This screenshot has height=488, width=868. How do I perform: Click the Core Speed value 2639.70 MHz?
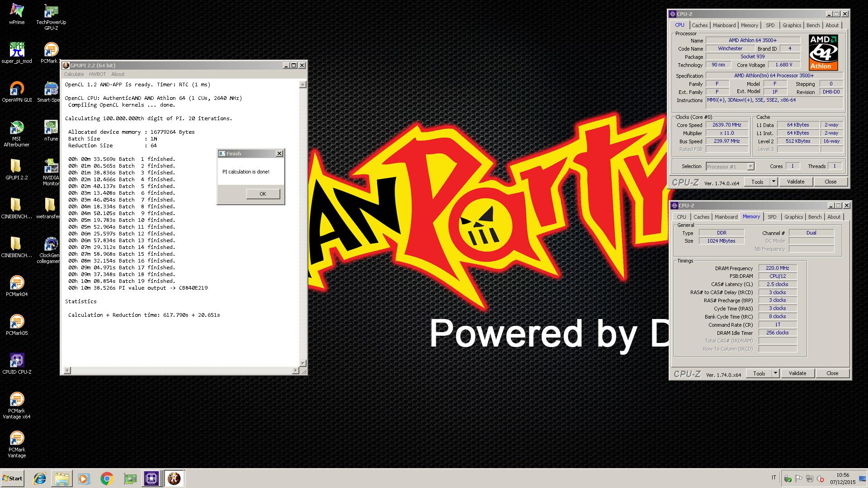point(727,125)
